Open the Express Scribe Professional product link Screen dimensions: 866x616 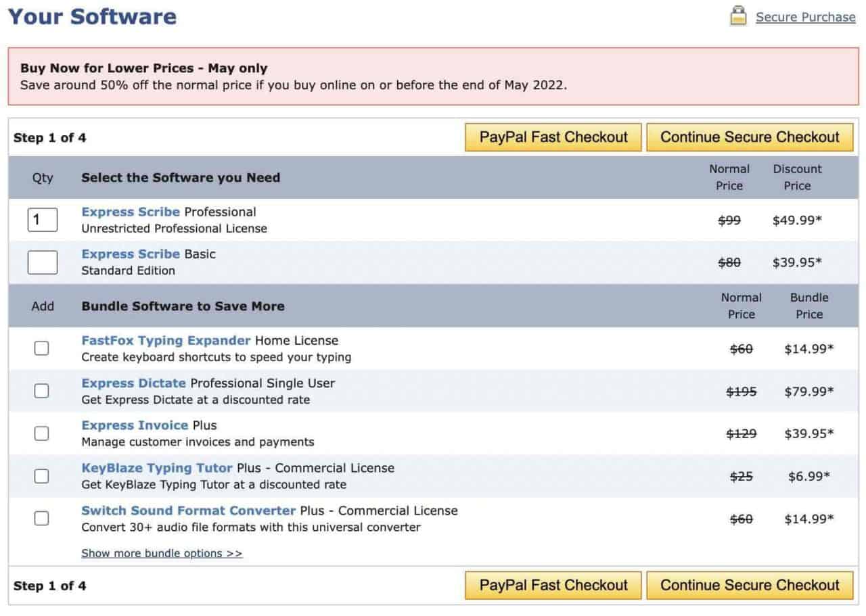pyautogui.click(x=131, y=212)
